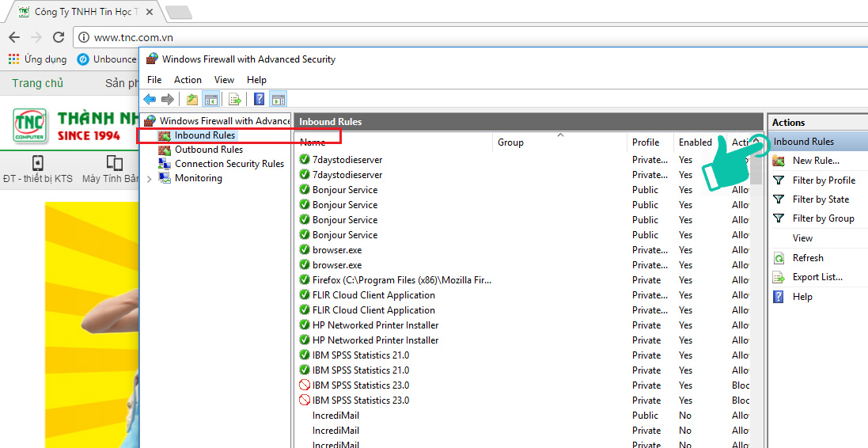This screenshot has height=448, width=868.
Task: Choose Export List... in the Actions pane
Action: [817, 277]
